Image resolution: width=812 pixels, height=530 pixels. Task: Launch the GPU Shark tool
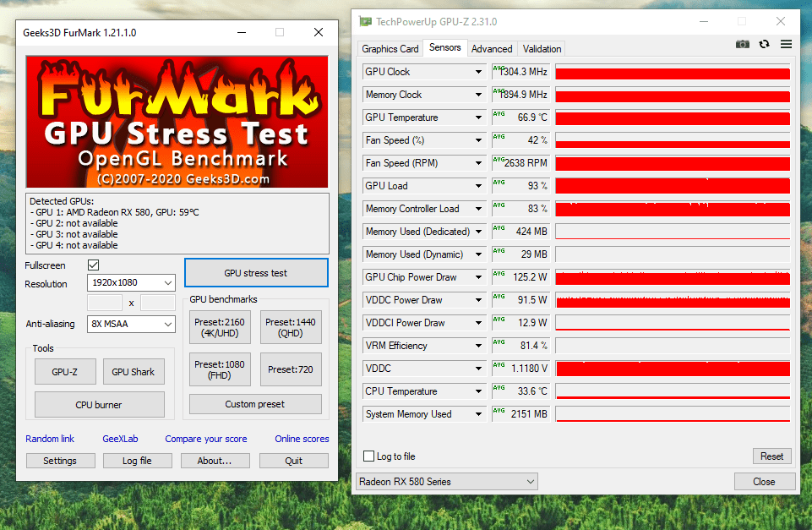pos(134,371)
